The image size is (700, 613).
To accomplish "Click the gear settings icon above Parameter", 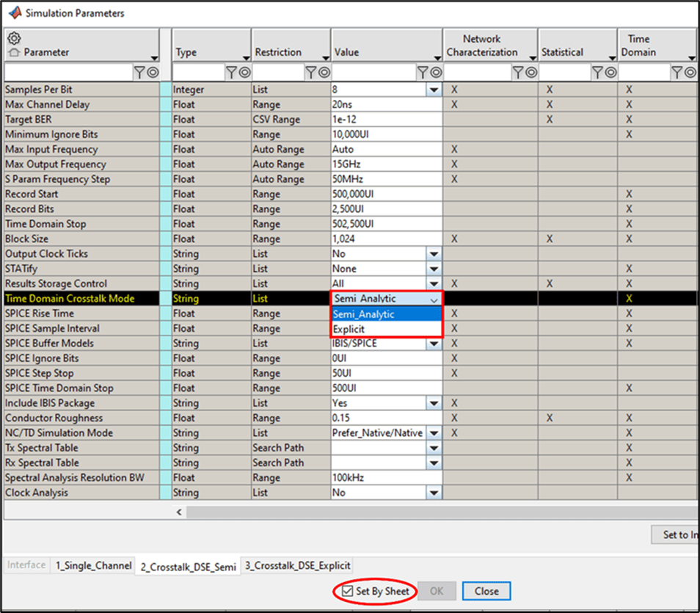I will 14,38.
